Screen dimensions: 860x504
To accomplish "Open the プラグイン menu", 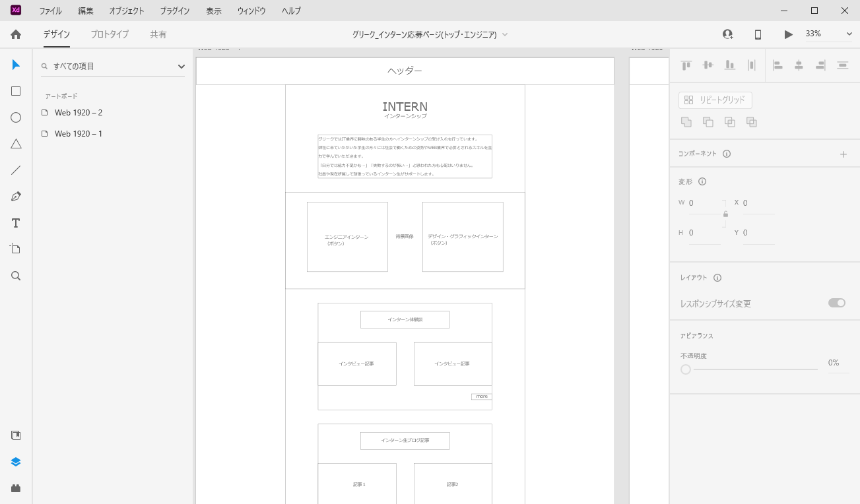I will pos(175,11).
